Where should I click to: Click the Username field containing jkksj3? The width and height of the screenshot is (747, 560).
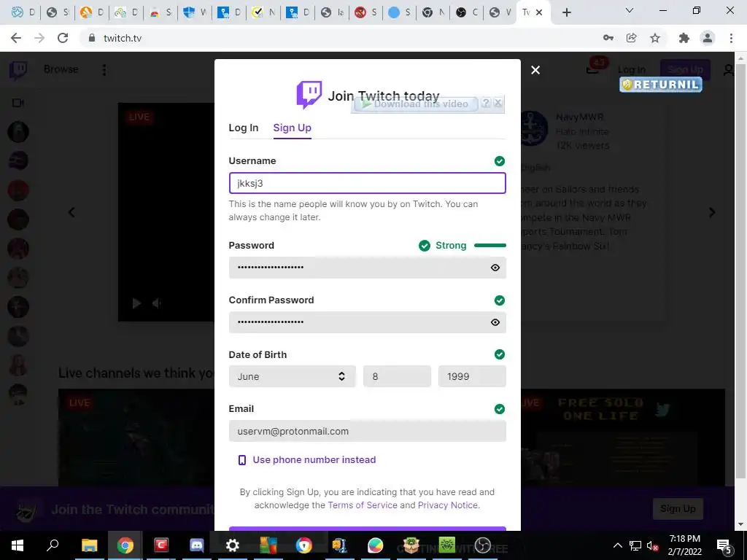tap(368, 183)
